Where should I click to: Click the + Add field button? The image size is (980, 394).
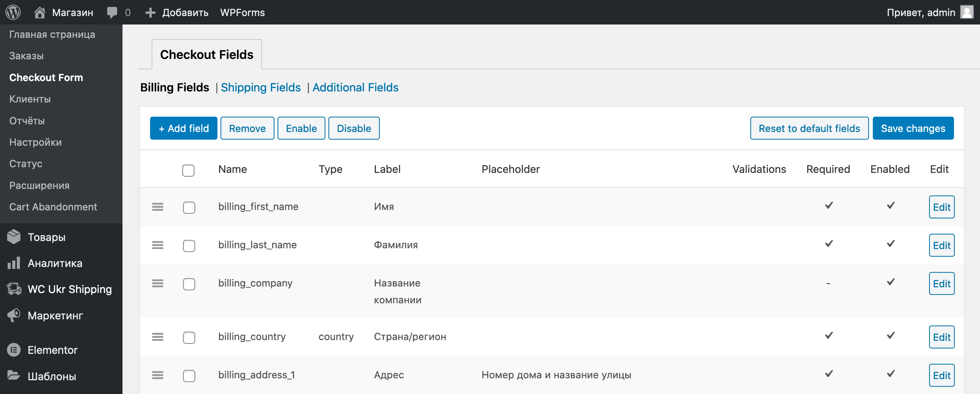tap(184, 128)
